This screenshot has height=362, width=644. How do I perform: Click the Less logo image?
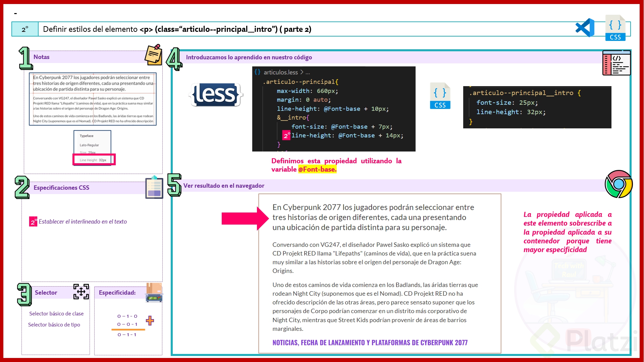pos(216,95)
